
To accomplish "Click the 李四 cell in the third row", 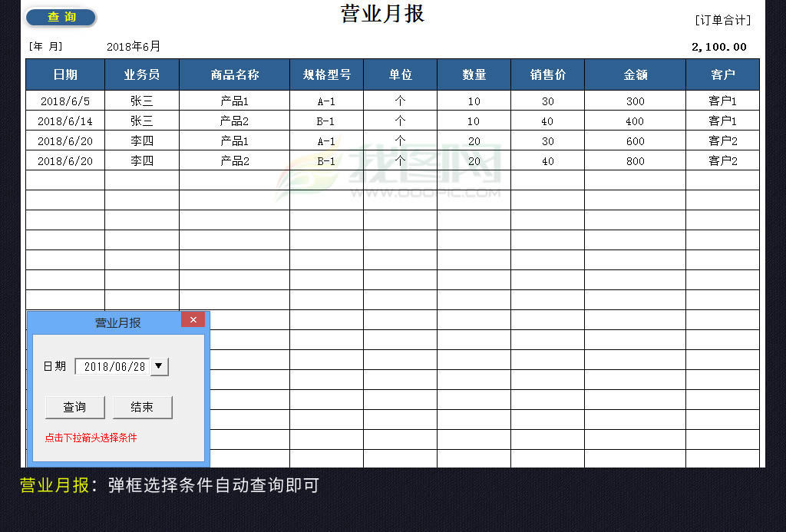I will click(142, 141).
